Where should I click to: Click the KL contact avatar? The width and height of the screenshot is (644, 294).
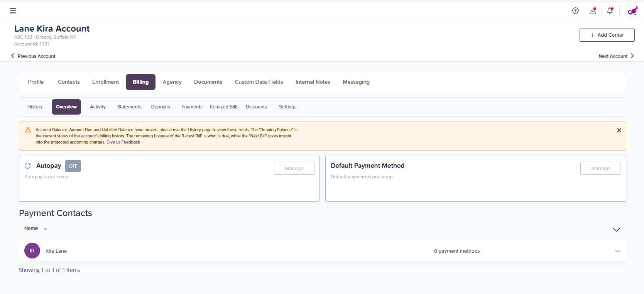point(32,251)
